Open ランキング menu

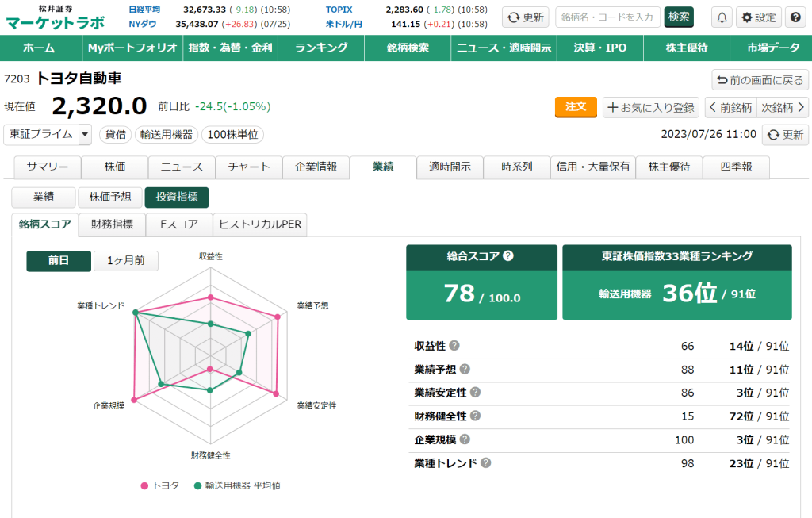321,48
